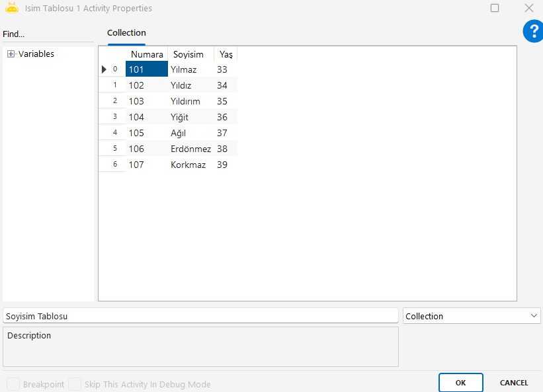The width and height of the screenshot is (543, 392).
Task: Close the Activity Properties window
Action: coord(528,9)
